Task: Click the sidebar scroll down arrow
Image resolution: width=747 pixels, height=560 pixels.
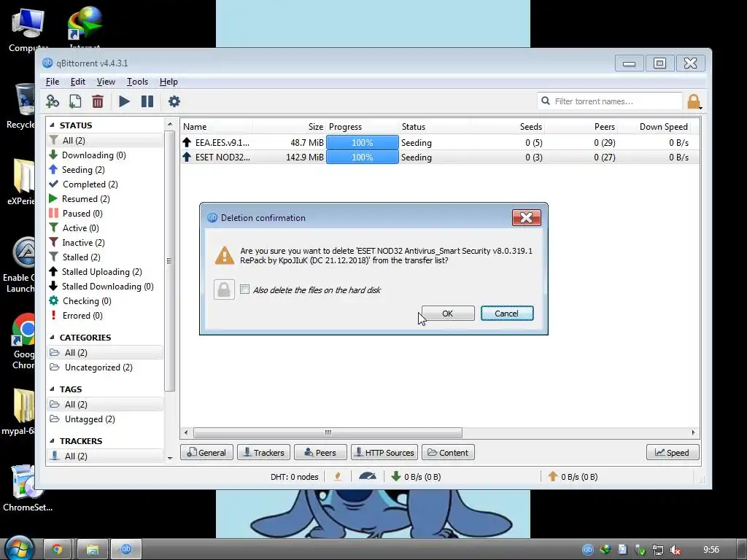Action: point(170,458)
